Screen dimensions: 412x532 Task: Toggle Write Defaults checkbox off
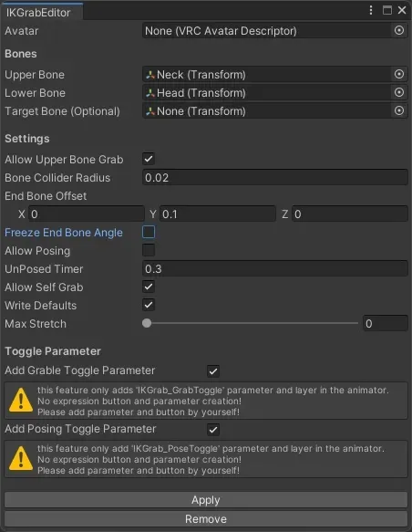coord(149,305)
